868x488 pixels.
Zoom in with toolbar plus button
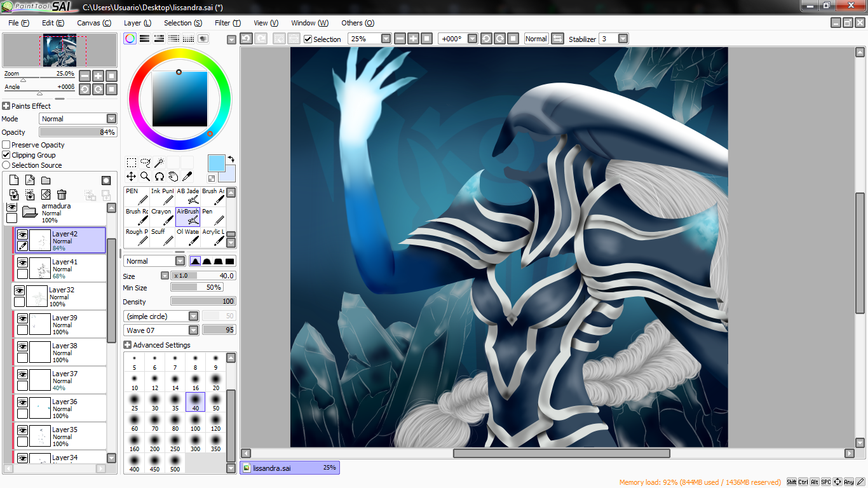coord(413,39)
